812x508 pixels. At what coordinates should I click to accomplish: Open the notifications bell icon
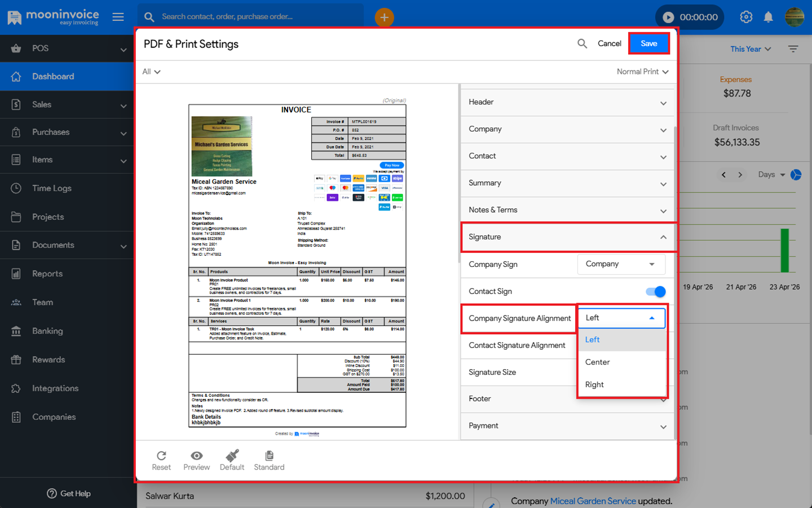[x=768, y=17]
